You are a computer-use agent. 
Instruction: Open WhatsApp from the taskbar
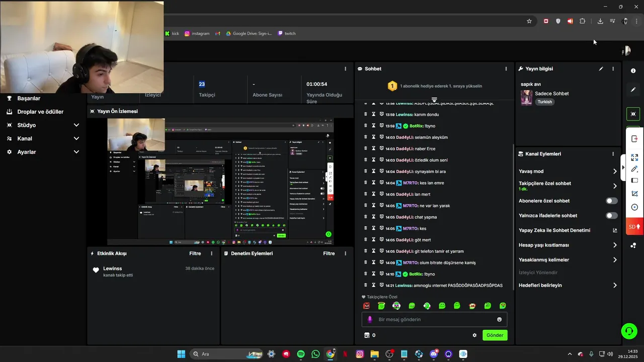[315, 354]
